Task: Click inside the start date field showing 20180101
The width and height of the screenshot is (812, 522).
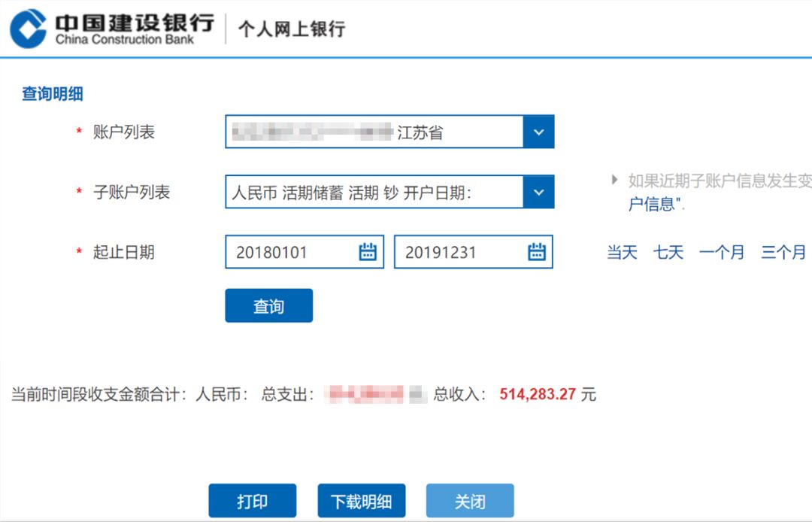Action: [x=286, y=252]
